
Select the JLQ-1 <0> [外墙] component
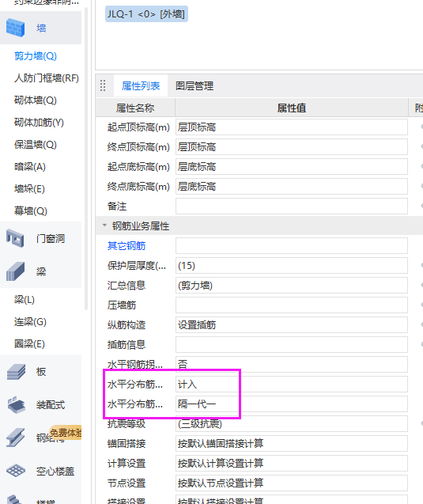tap(146, 14)
